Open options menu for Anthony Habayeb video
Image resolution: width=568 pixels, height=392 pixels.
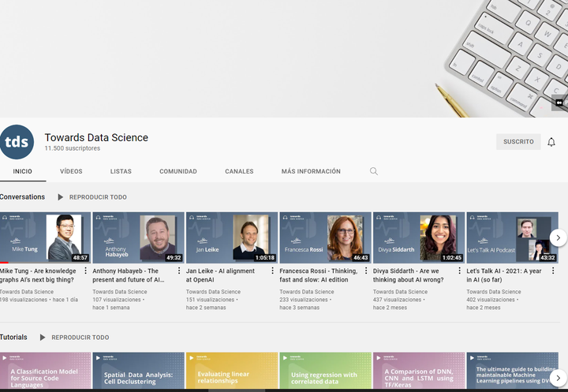pyautogui.click(x=179, y=271)
